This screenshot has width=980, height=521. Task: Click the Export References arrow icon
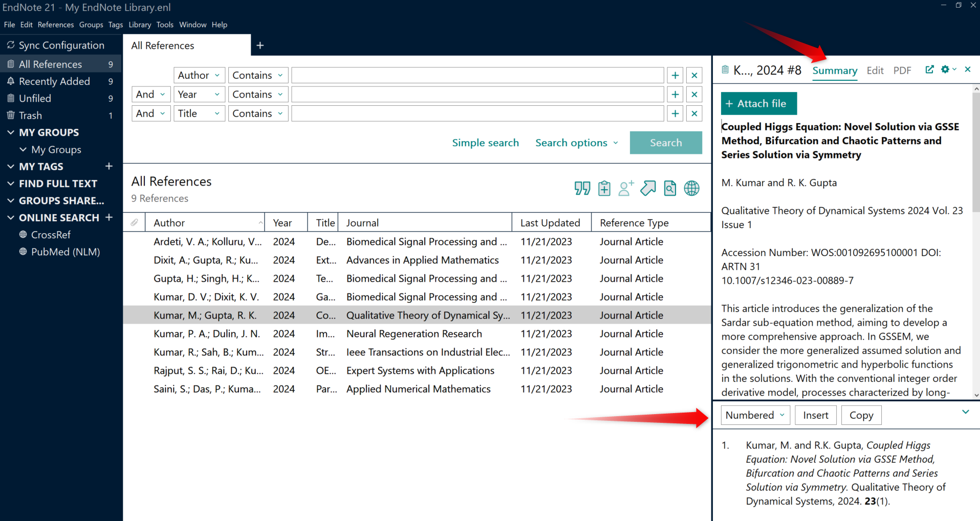point(648,188)
